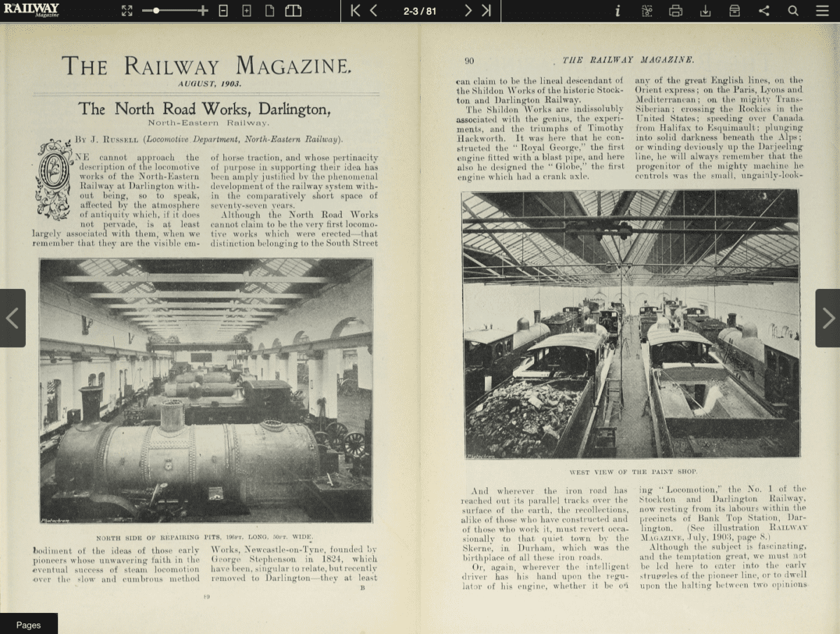The image size is (840, 634).
Task: Open search in magazine
Action: pyautogui.click(x=793, y=10)
